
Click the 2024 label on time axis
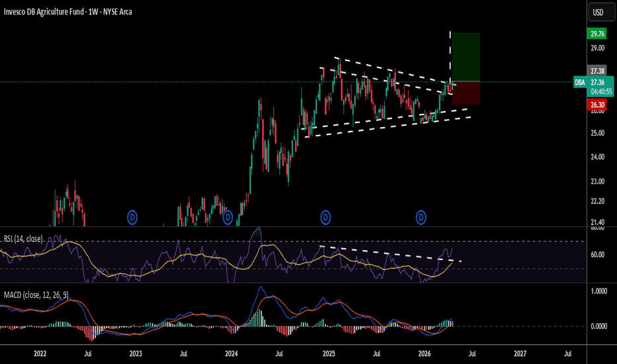coord(232,354)
